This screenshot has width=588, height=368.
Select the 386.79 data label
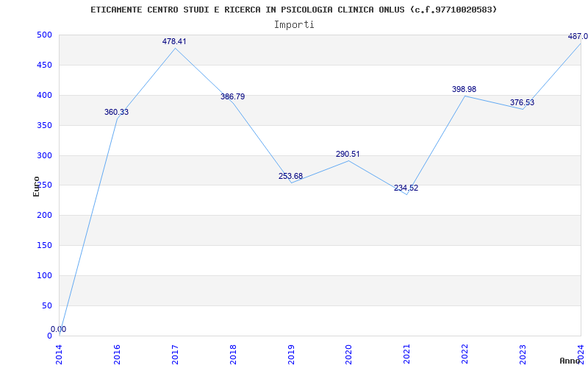(x=232, y=97)
